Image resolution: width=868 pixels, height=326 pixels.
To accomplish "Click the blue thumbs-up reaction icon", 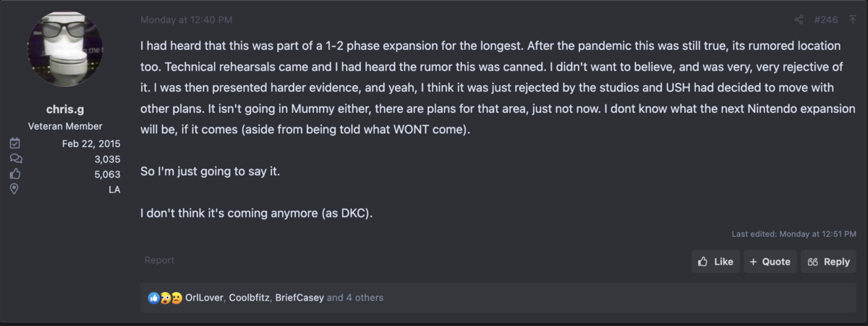I will tap(153, 298).
